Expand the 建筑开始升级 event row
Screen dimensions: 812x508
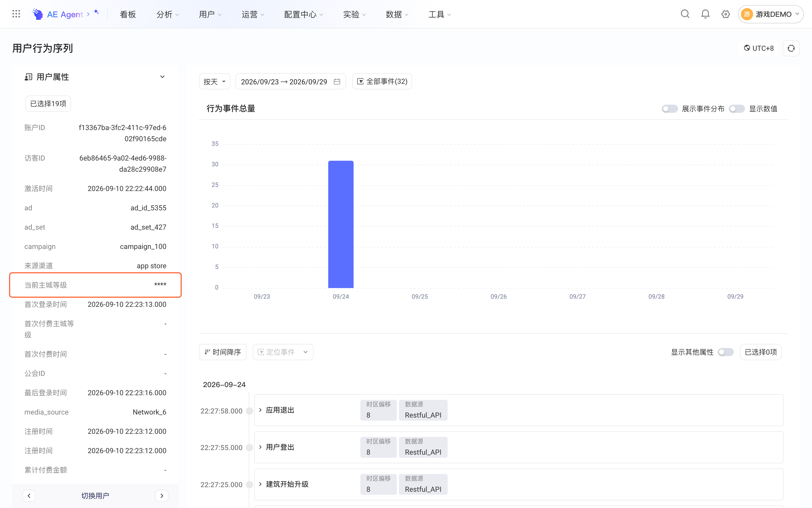pyautogui.click(x=260, y=484)
